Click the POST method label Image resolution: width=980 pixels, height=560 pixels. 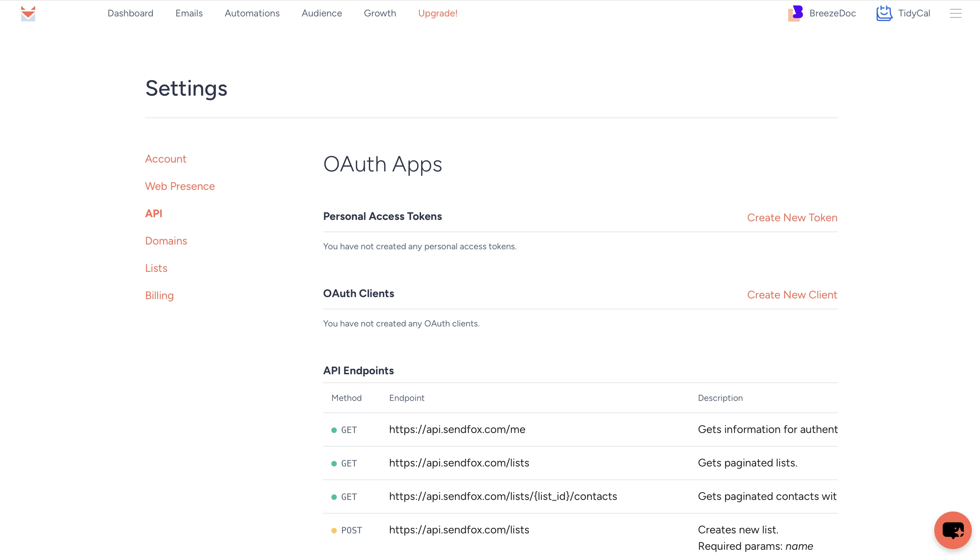351,530
